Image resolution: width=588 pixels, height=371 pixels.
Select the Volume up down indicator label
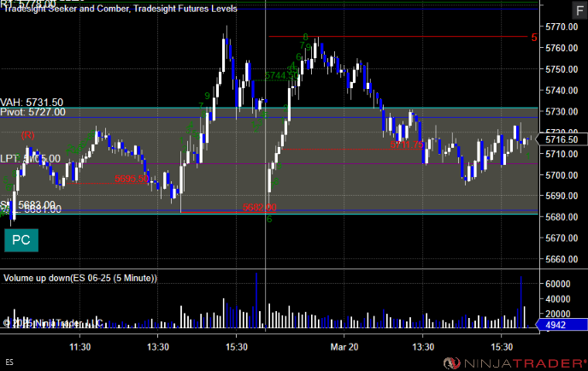coord(80,278)
